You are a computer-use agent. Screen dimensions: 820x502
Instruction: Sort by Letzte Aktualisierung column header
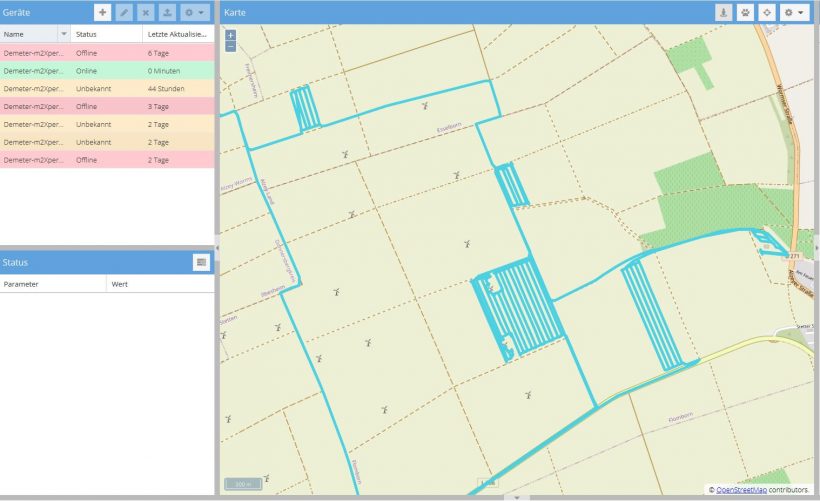pyautogui.click(x=177, y=34)
